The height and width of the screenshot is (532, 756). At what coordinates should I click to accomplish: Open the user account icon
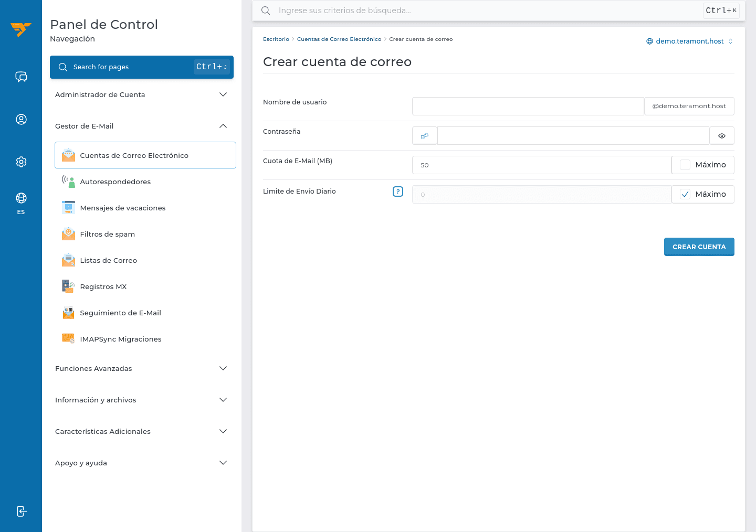click(x=21, y=119)
